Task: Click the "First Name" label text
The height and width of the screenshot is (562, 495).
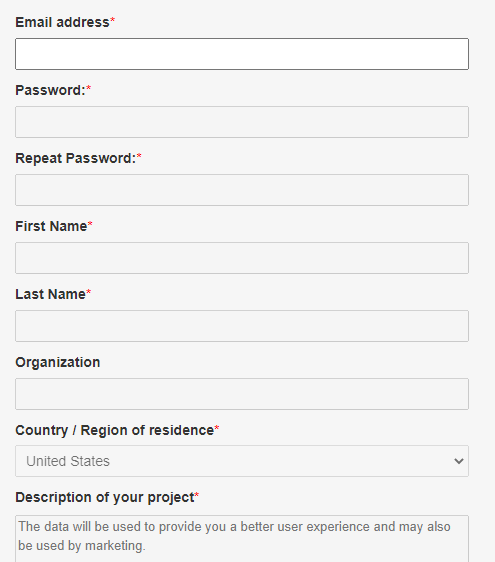Action: [51, 226]
